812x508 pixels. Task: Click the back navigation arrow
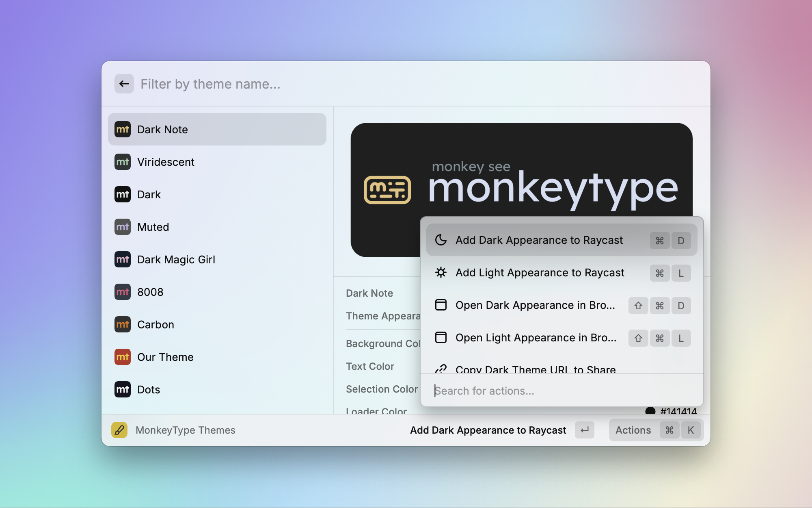click(x=123, y=84)
